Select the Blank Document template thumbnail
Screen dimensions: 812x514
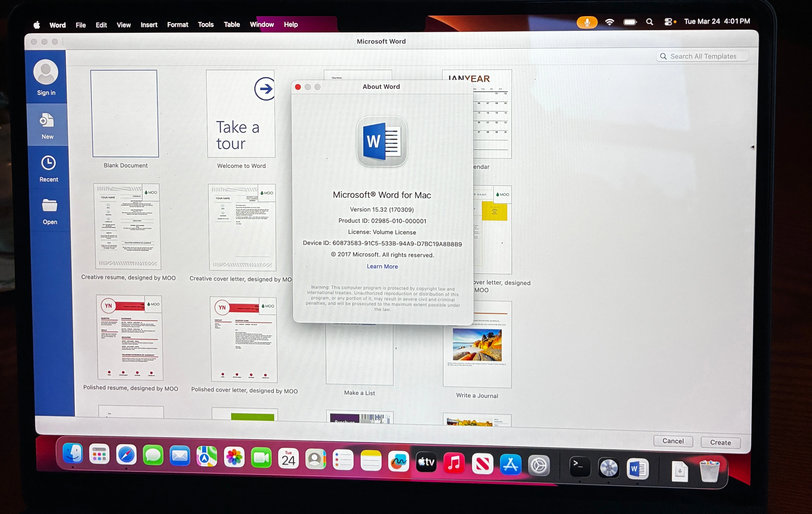point(125,113)
